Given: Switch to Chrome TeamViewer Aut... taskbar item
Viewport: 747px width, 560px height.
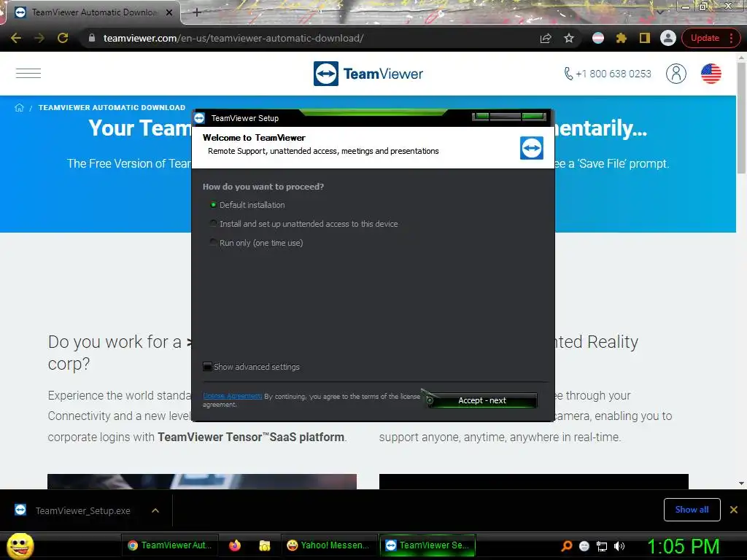Looking at the screenshot, I should click(x=171, y=545).
